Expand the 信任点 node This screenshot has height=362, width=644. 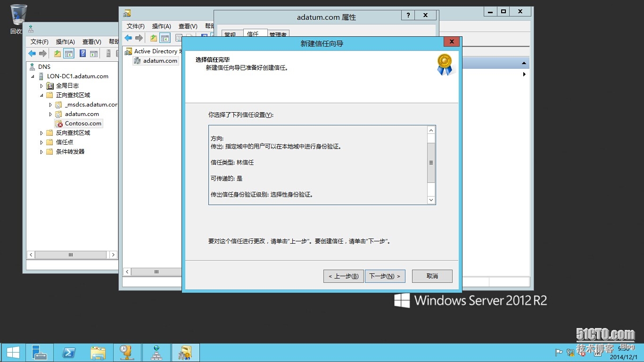click(41, 142)
